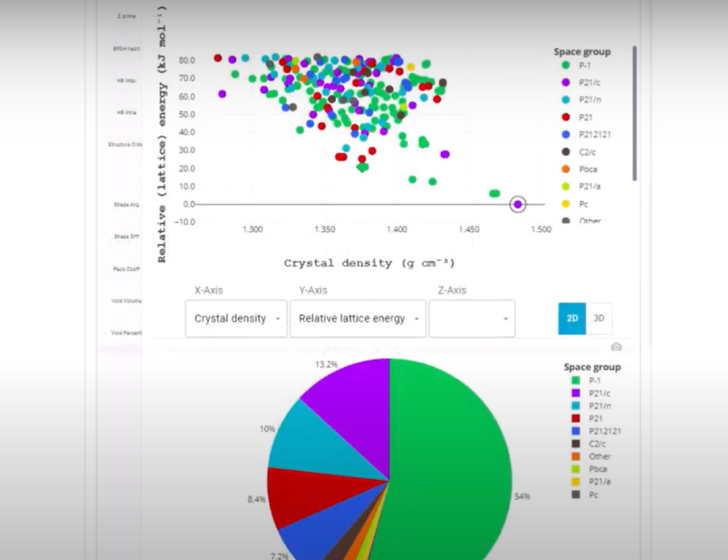728x560 pixels.
Task: Toggle P21/n in pie chart legend
Action: [591, 406]
